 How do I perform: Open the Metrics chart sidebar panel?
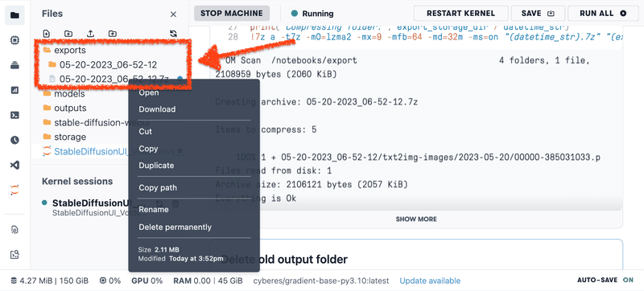pos(14,90)
